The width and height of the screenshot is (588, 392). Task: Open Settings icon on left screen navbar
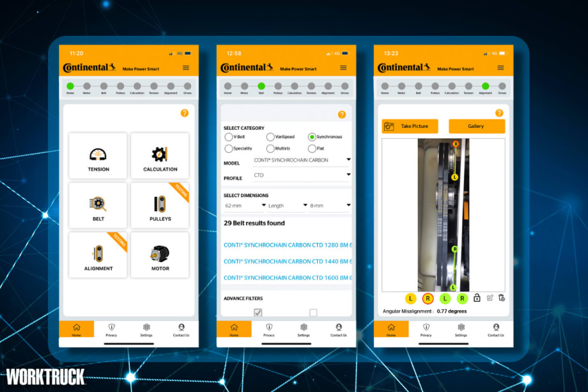[x=146, y=330]
